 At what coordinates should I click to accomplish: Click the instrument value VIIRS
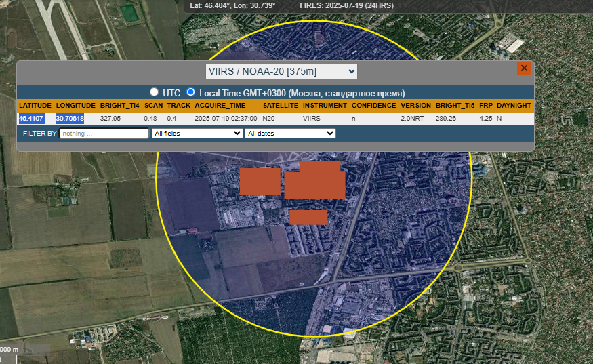coord(312,119)
